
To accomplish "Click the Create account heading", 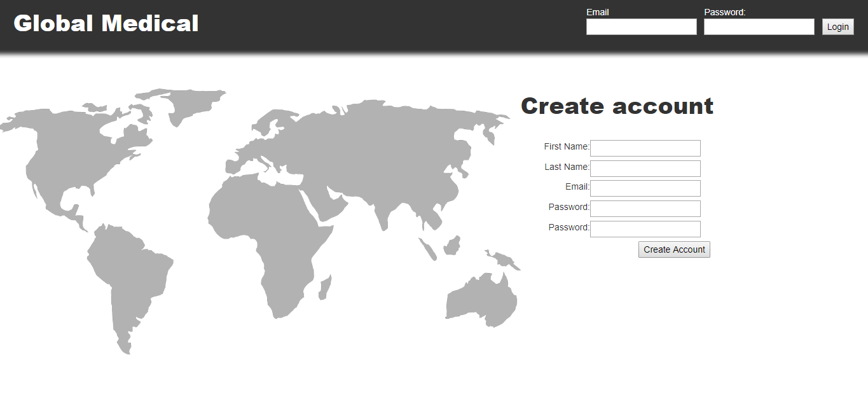I will [617, 106].
